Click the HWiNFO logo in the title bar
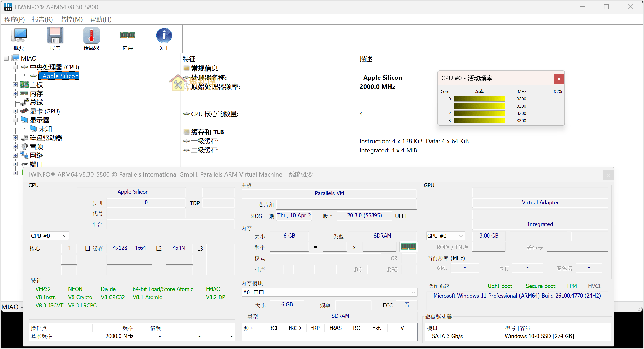The width and height of the screenshot is (644, 349). tap(8, 7)
